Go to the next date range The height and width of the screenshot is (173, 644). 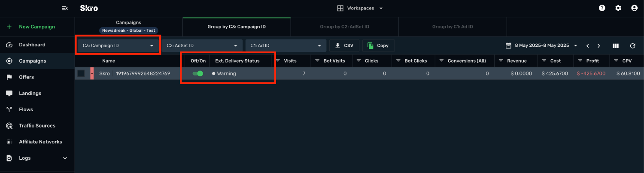[599, 46]
